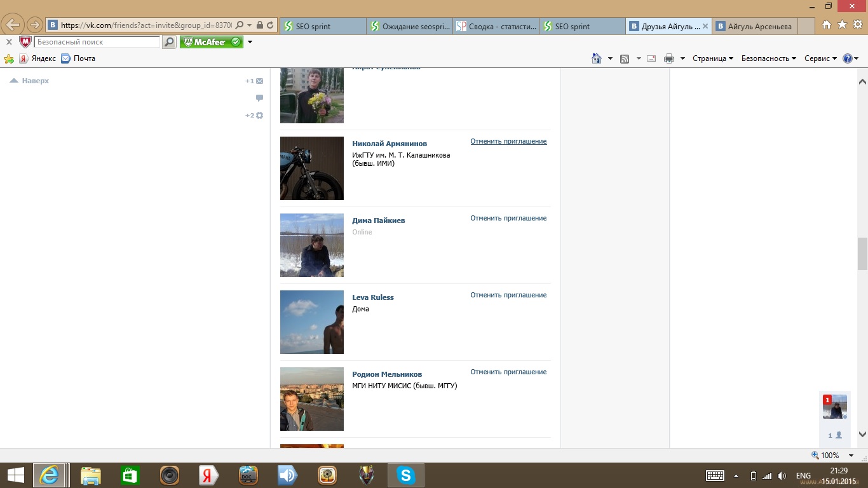This screenshot has height=488, width=868.
Task: Open the Страница menu
Action: (713, 58)
